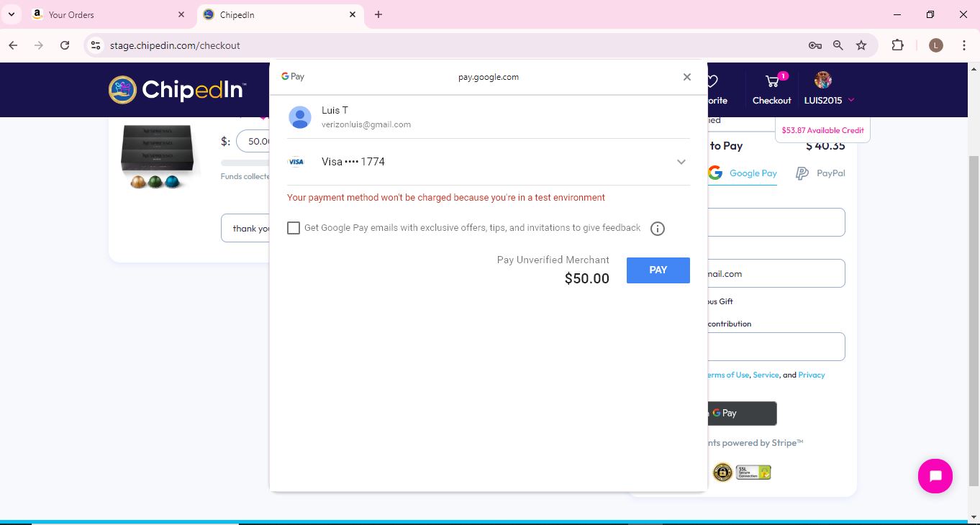The image size is (980, 525).
Task: Open the Chrome profile L avatar
Action: (x=935, y=45)
